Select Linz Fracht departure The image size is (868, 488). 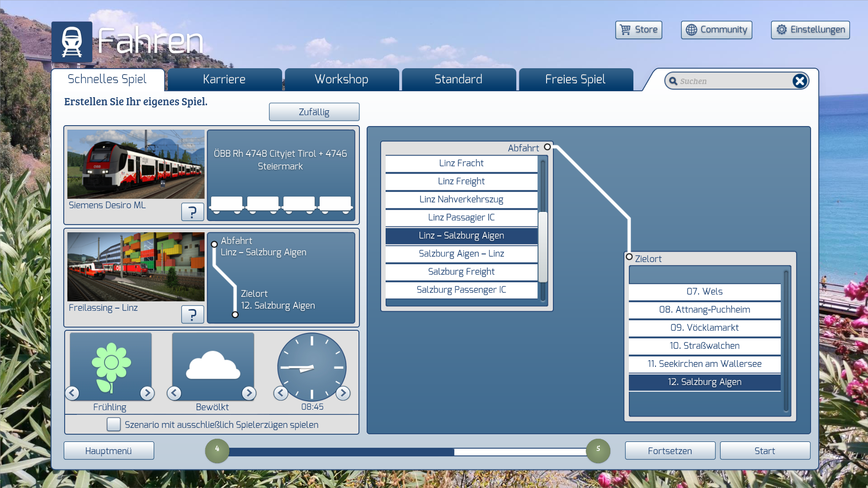pos(462,163)
